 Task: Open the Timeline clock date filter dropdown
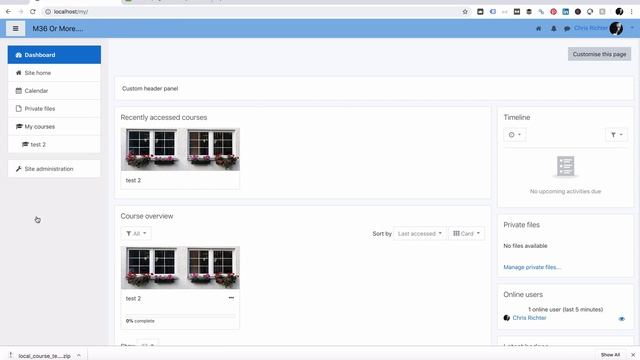click(515, 135)
